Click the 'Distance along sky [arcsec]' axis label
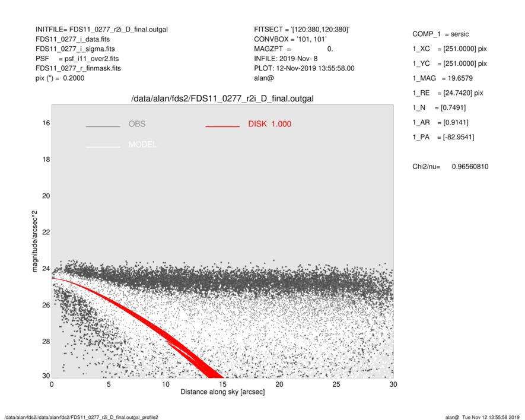The height and width of the screenshot is (420, 525). coord(222,393)
